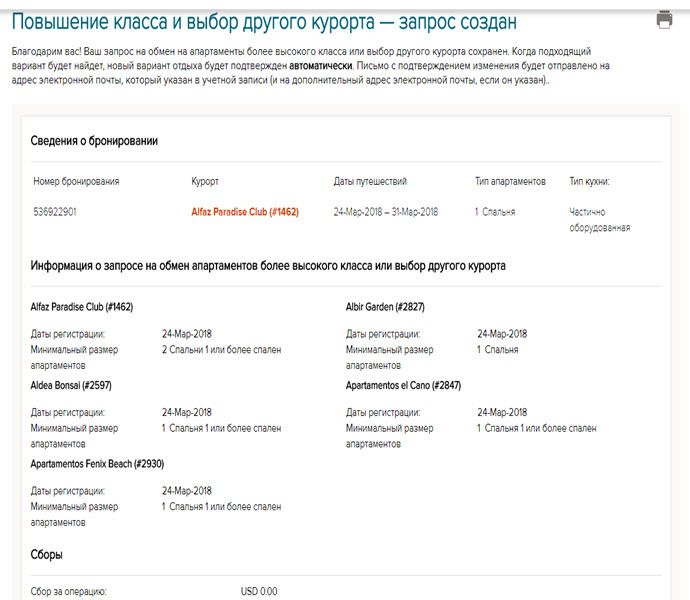Image resolution: width=690 pixels, height=600 pixels.
Task: Click the "Сбор за операцию:" label
Action: [x=69, y=592]
